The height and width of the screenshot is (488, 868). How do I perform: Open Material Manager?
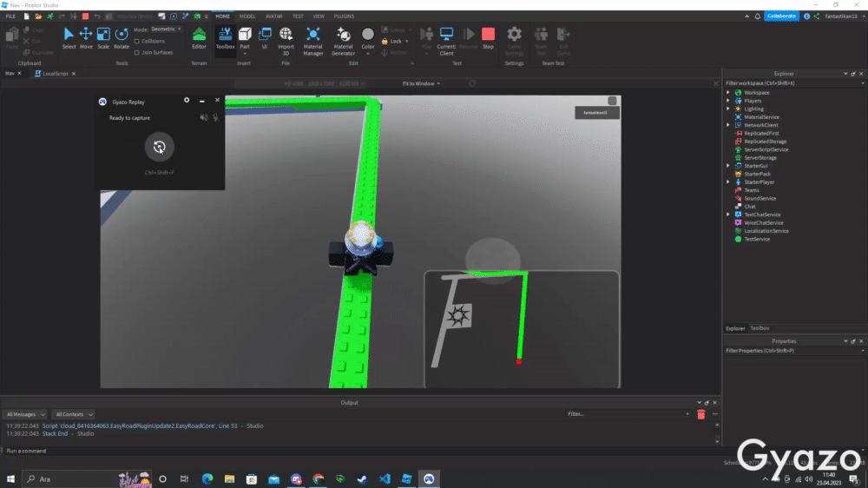tap(312, 41)
